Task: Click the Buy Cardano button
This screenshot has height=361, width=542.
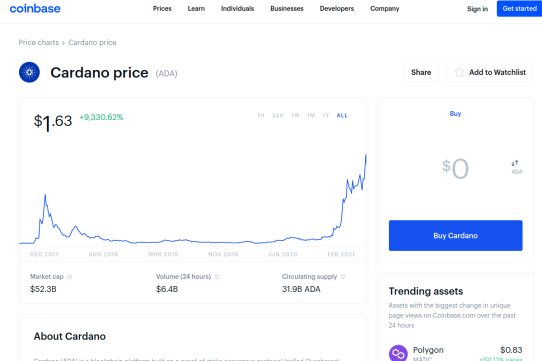Action: click(x=456, y=235)
